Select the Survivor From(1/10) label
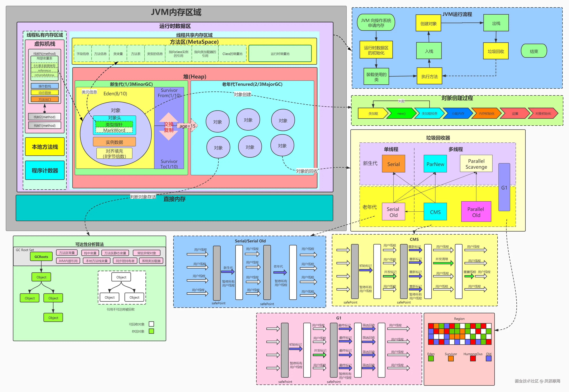The image size is (569, 392). tap(169, 93)
